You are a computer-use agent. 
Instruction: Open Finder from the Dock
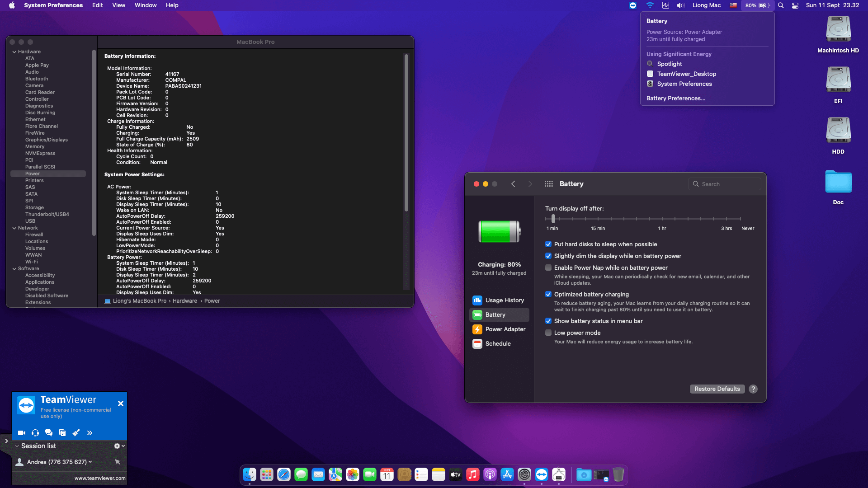pyautogui.click(x=250, y=474)
